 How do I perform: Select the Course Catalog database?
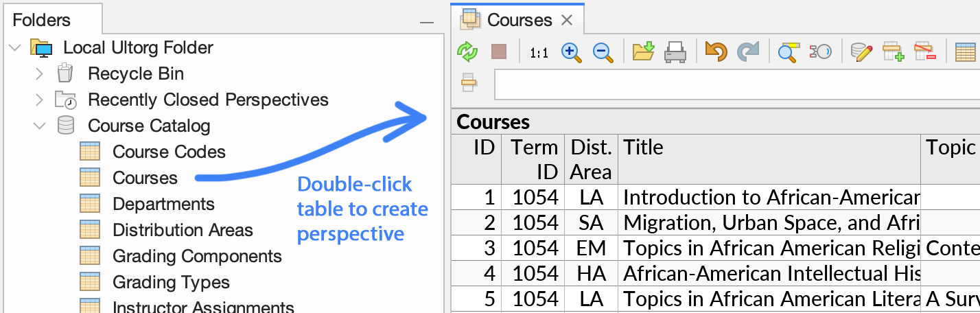149,126
